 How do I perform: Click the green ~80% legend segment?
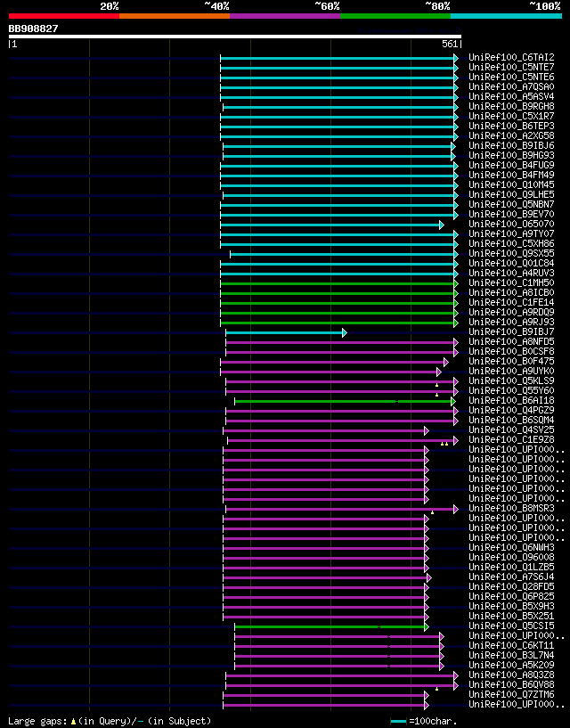coord(395,16)
